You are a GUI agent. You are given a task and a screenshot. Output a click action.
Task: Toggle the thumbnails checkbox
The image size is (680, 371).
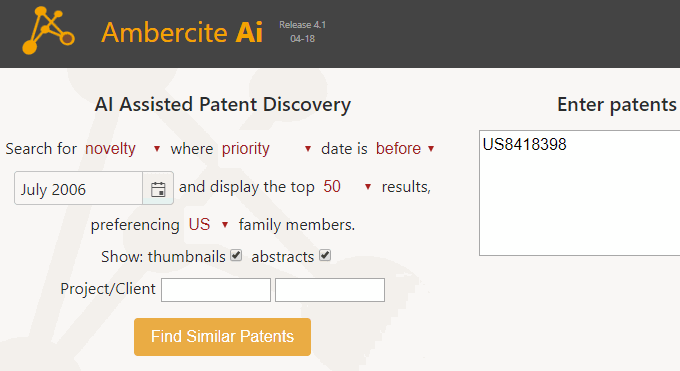236,256
